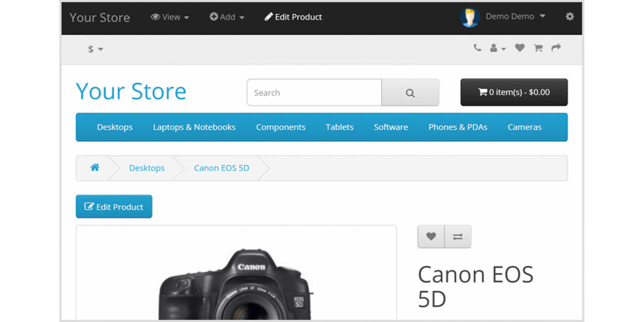Open the wish list heart in top bar
The height and width of the screenshot is (322, 644).
519,48
